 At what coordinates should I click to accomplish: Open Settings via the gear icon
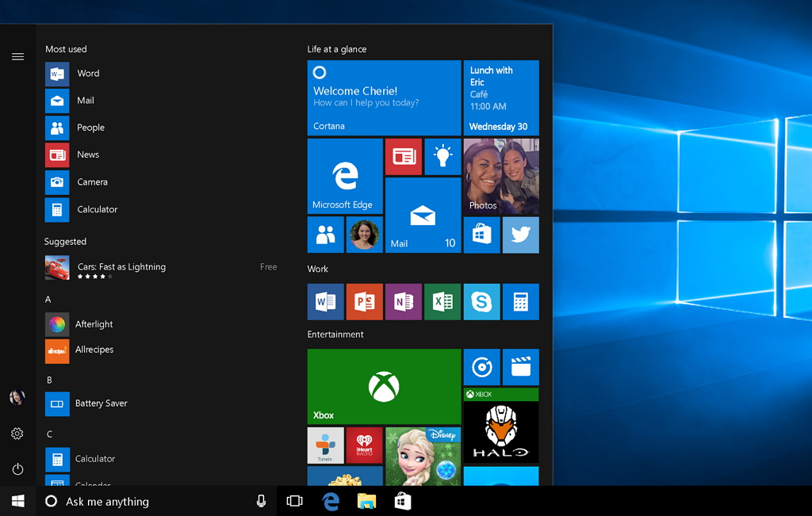click(x=17, y=434)
